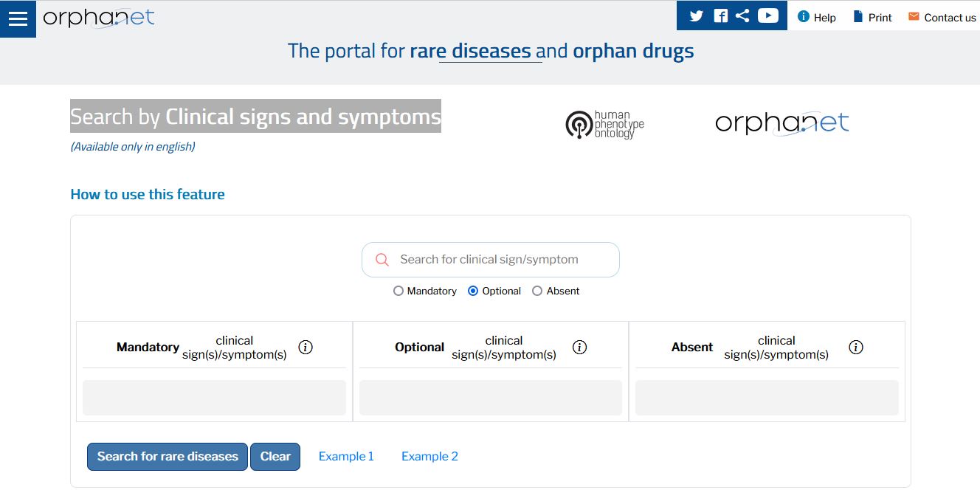Show info for Mandatory clinical signs column
Viewport: 980px width, 504px height.
[x=306, y=348]
